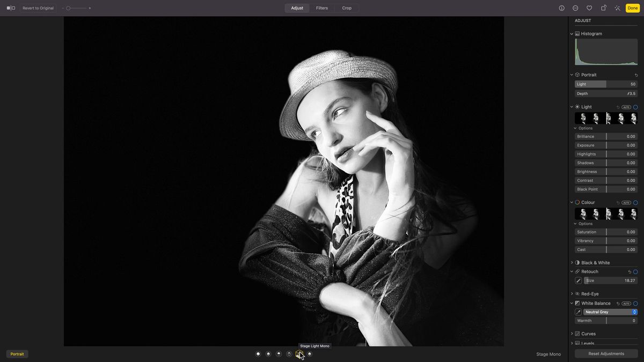Select the White Balance eyedropper

(578, 312)
